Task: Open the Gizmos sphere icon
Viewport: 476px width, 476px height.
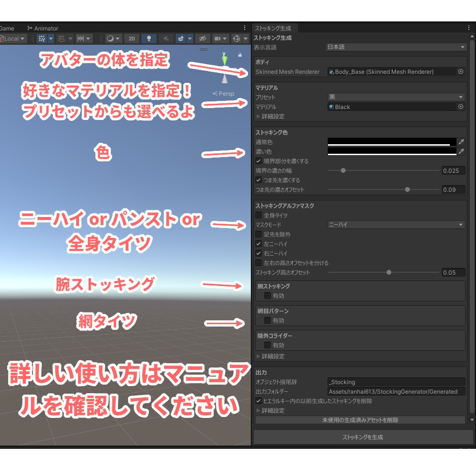Action: 237,39
